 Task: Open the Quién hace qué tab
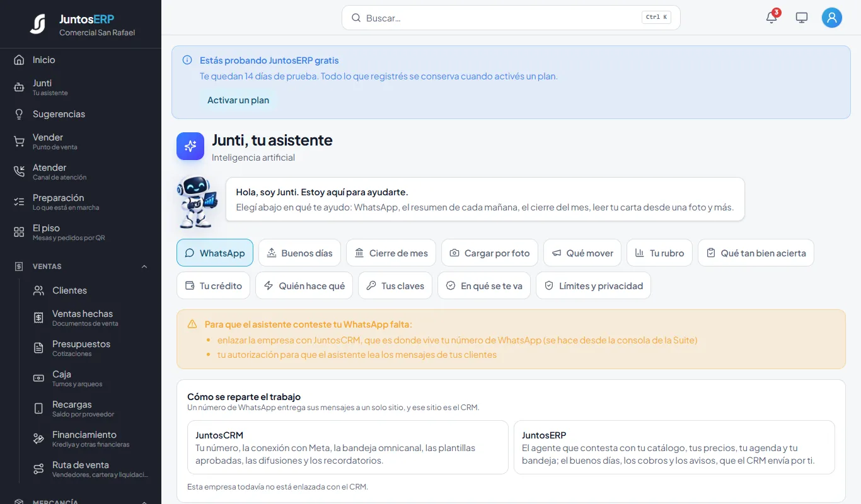coord(304,285)
